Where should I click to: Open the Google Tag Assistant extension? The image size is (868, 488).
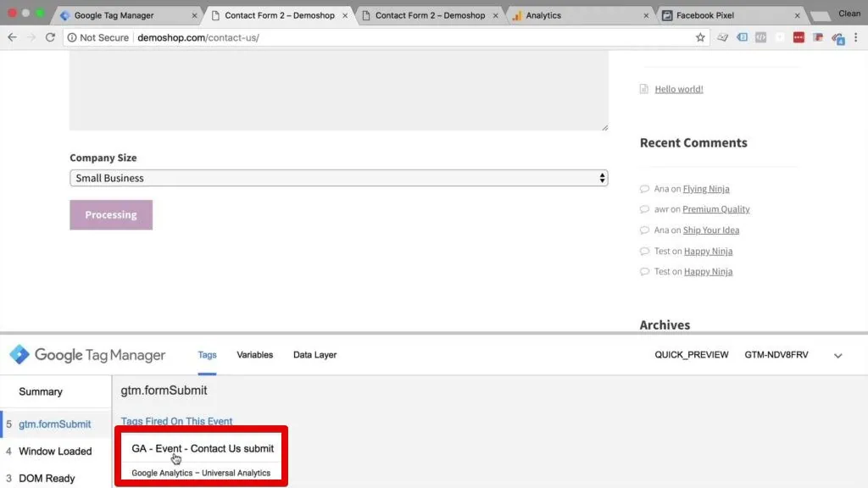(x=742, y=37)
